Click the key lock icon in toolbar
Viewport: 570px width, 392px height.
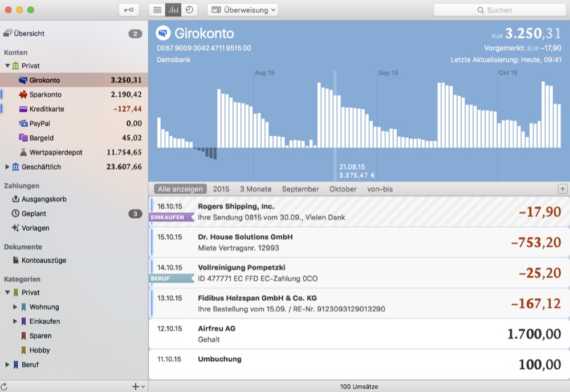[129, 10]
